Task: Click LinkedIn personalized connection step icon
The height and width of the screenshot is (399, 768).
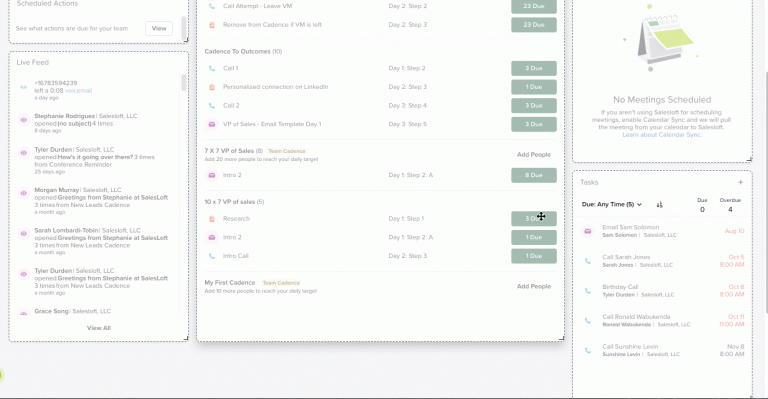Action: pyautogui.click(x=212, y=87)
